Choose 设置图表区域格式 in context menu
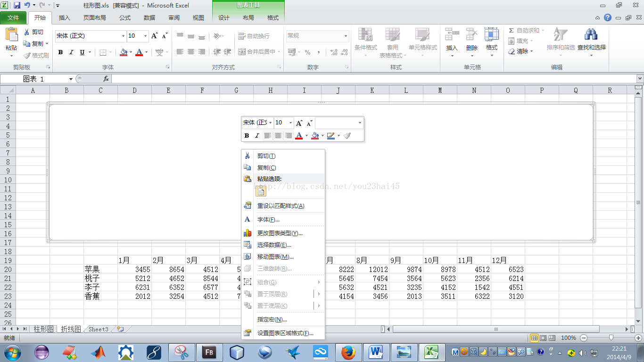The image size is (644, 362). click(283, 333)
